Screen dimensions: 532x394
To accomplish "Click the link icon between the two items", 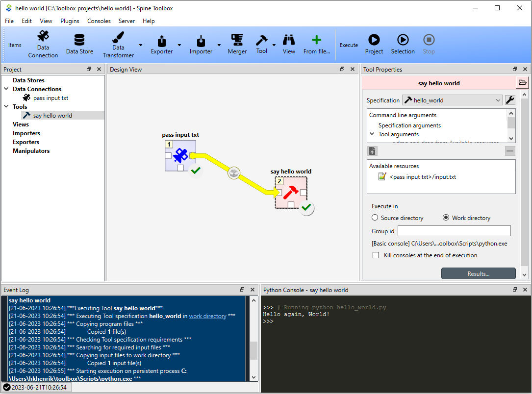I will (234, 173).
